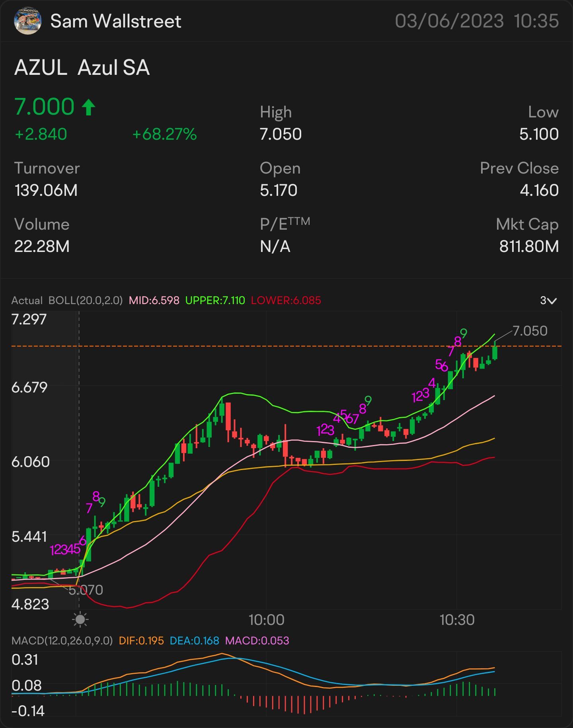Tap the High value 7.050
Screen dimensions: 573x728
[x=281, y=134]
